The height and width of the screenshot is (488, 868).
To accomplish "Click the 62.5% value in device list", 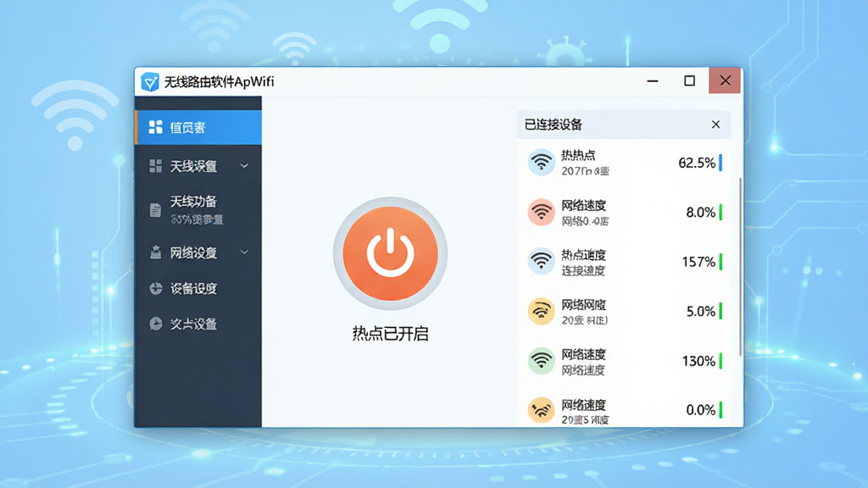I will pos(697,163).
